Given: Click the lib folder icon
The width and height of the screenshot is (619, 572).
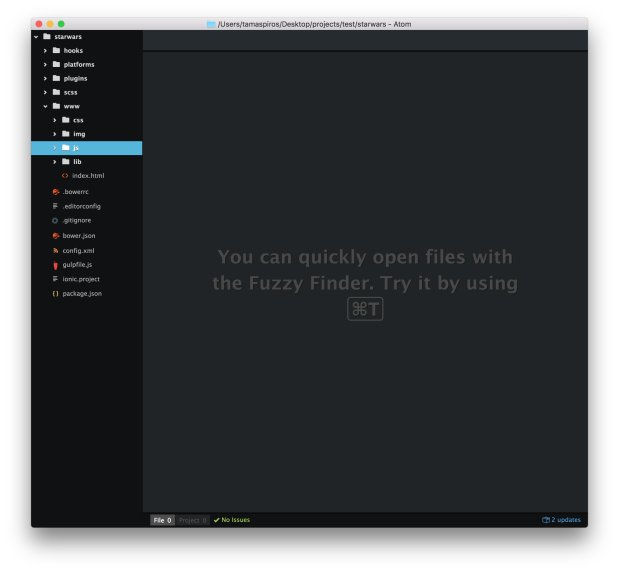Looking at the screenshot, I should tap(66, 161).
